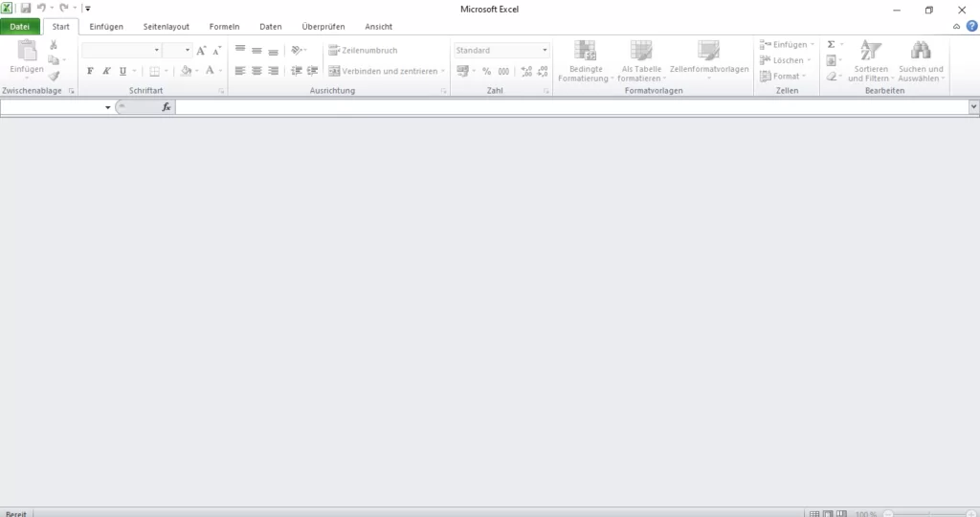Click the format painter brush icon
Viewport: 980px width, 517px height.
coord(54,77)
